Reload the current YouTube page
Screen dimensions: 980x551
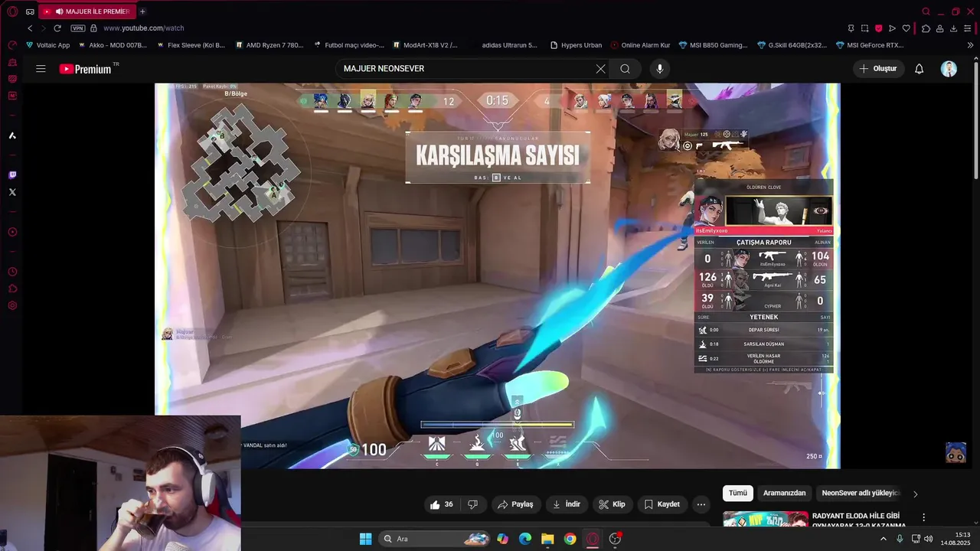[57, 28]
